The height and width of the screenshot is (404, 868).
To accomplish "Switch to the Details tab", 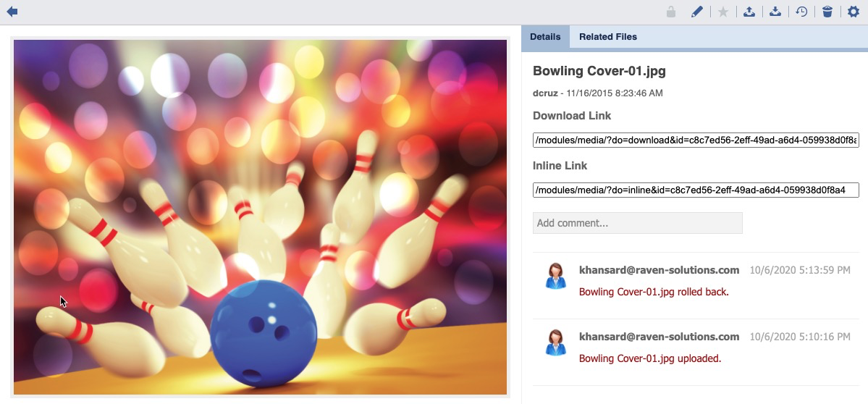I will pyautogui.click(x=545, y=37).
